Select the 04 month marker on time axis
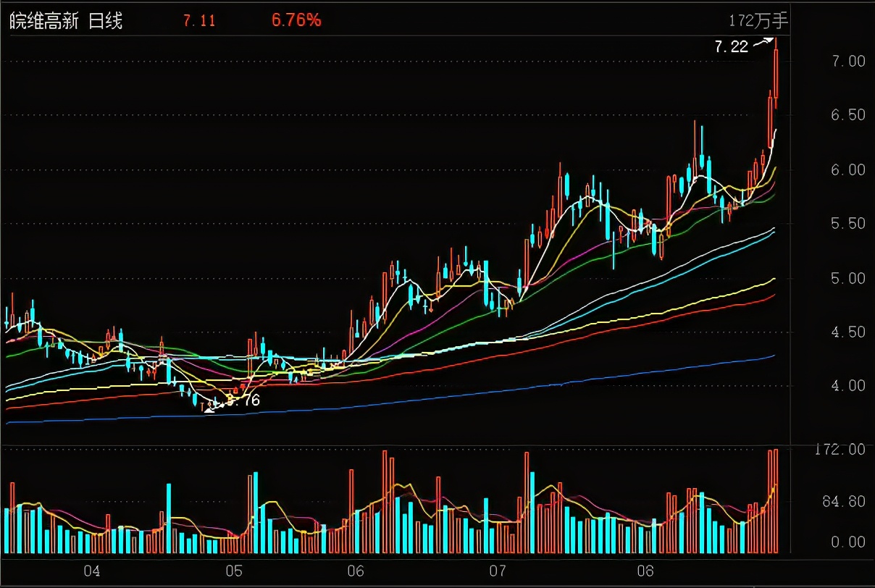Image resolution: width=875 pixels, height=588 pixels. [x=91, y=570]
